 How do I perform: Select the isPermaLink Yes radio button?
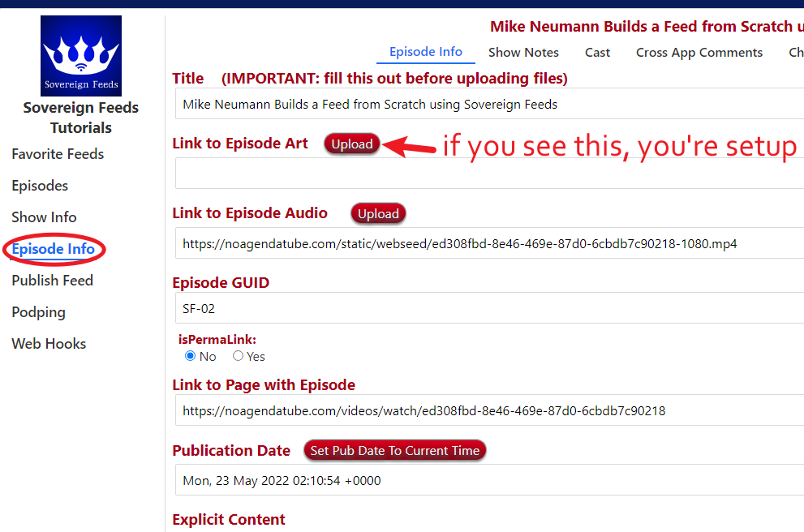point(238,356)
